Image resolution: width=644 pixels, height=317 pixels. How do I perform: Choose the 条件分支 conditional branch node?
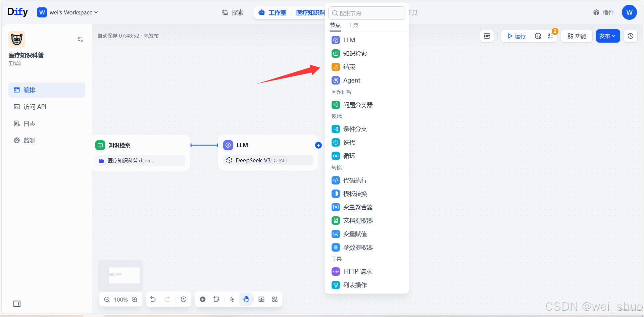pyautogui.click(x=355, y=129)
